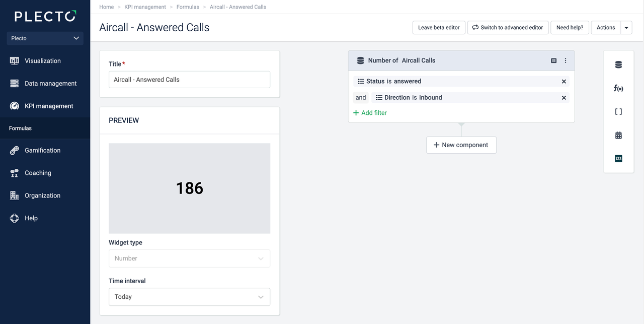Open Coaching section in the sidebar
This screenshot has height=324, width=644.
click(x=38, y=173)
